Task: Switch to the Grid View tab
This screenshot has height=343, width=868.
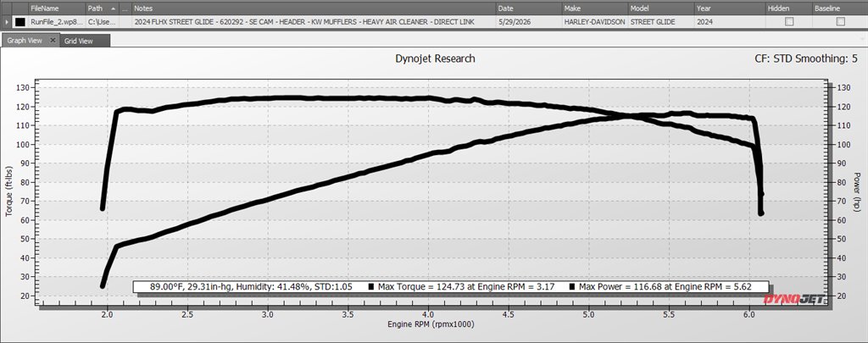Action: 78,41
